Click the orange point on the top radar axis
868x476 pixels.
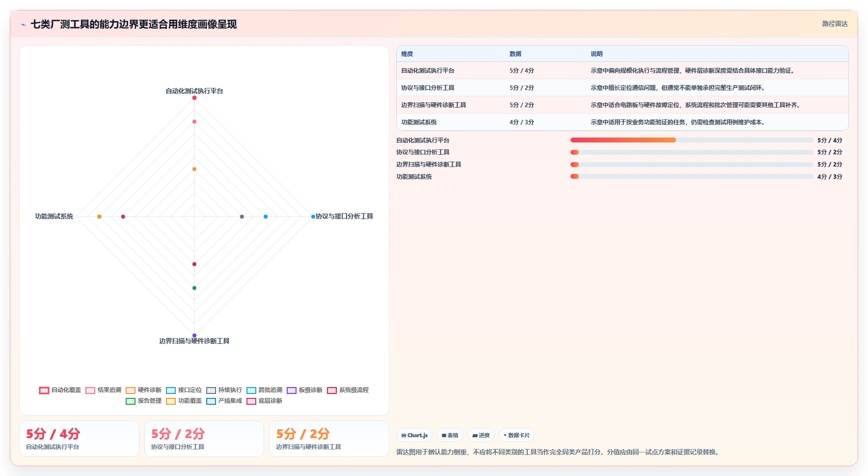click(194, 169)
